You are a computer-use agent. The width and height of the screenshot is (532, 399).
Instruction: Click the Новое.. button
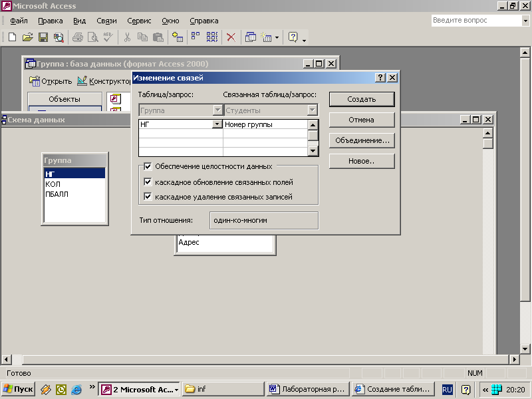[x=362, y=161]
